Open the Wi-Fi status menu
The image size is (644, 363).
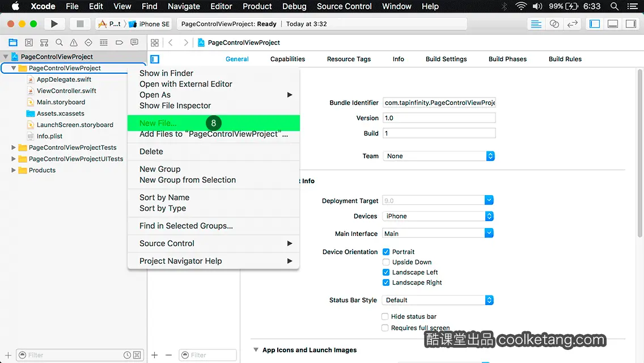(521, 6)
